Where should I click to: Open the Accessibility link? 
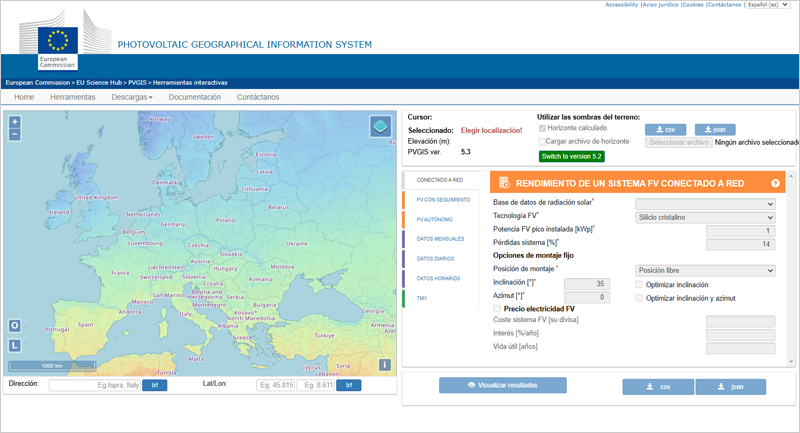(621, 5)
